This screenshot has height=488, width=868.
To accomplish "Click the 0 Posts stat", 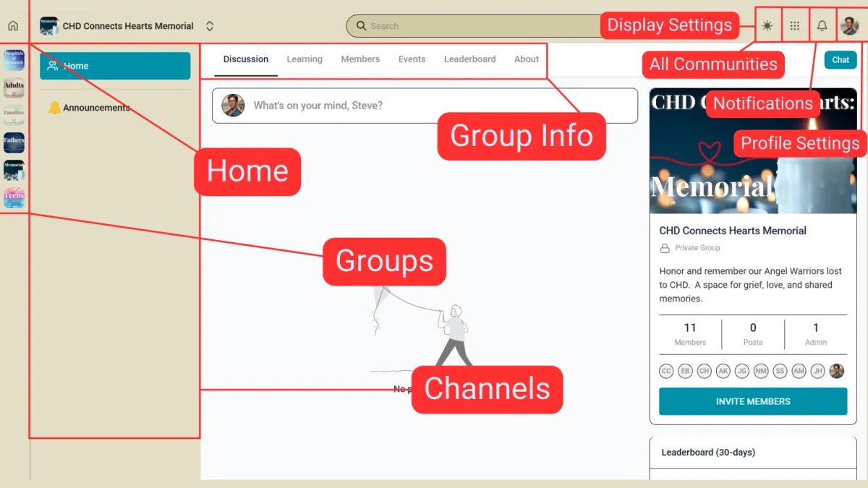I will [x=753, y=334].
